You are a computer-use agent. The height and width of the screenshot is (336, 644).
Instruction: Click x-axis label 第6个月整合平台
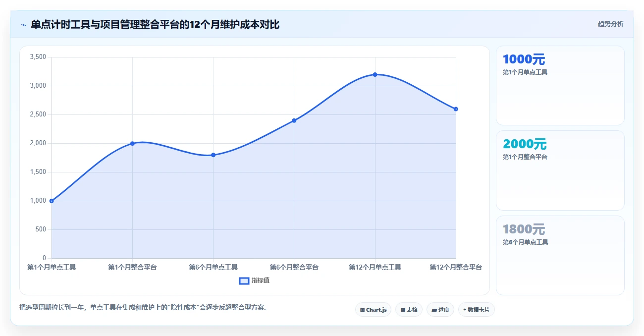pyautogui.click(x=294, y=267)
